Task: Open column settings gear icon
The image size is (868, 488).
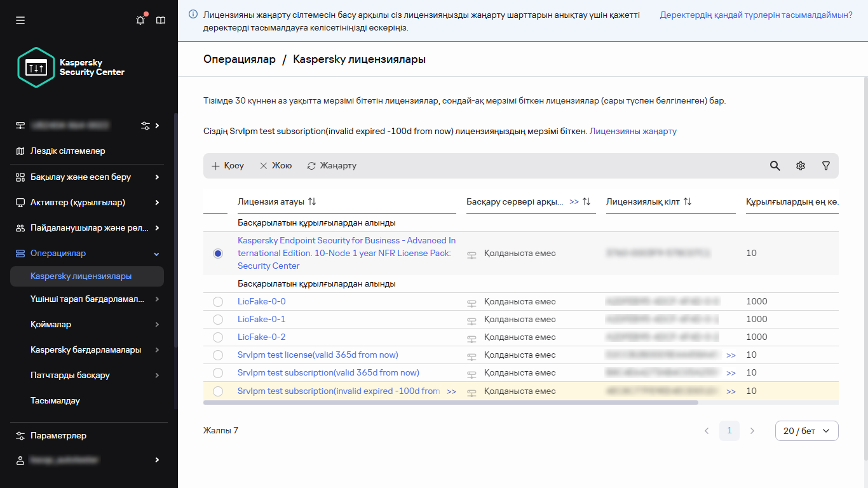Action: (x=800, y=166)
